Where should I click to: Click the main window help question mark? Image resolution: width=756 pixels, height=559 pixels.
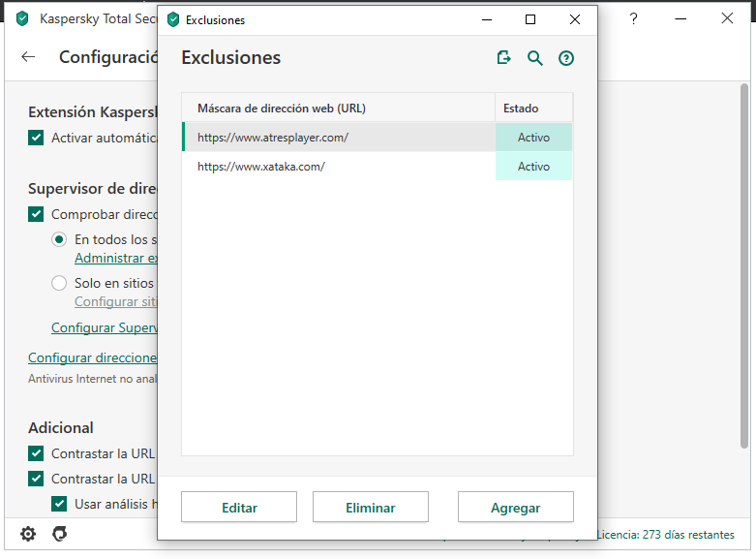click(x=633, y=18)
